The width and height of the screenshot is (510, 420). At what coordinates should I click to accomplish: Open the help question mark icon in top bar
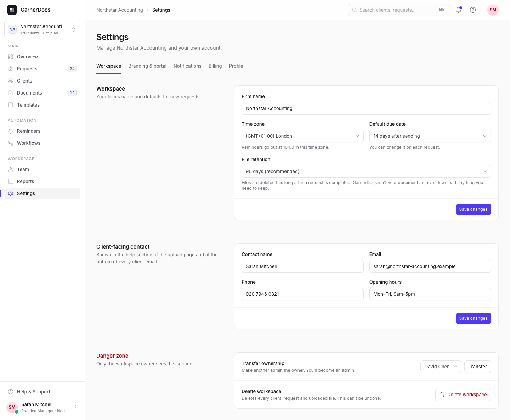click(x=473, y=10)
